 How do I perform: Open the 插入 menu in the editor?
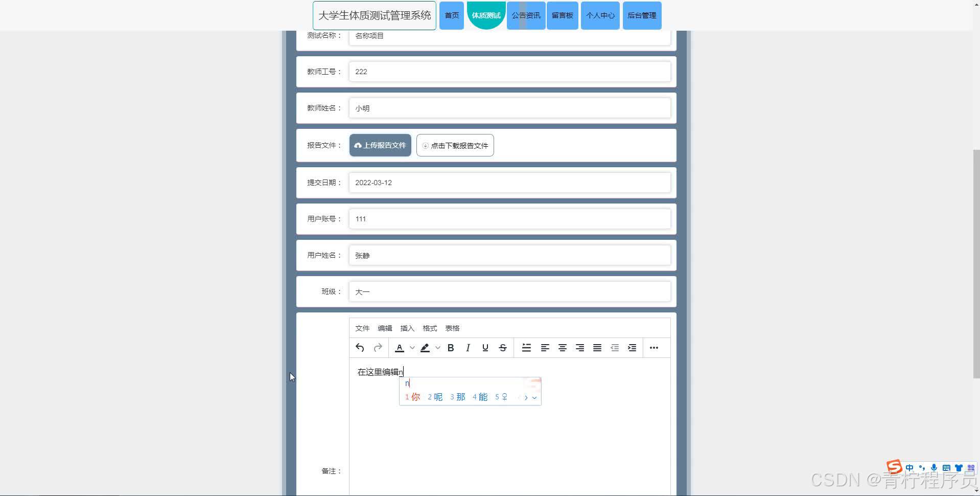[407, 328]
